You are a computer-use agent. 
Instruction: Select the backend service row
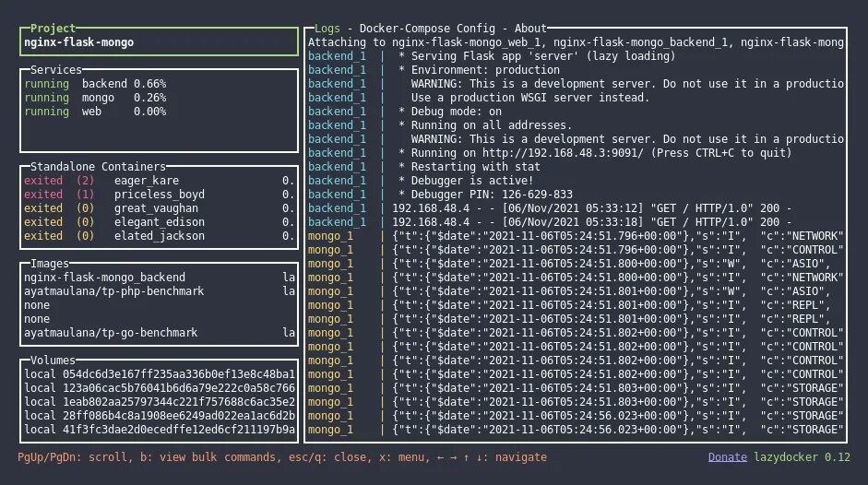[159, 84]
